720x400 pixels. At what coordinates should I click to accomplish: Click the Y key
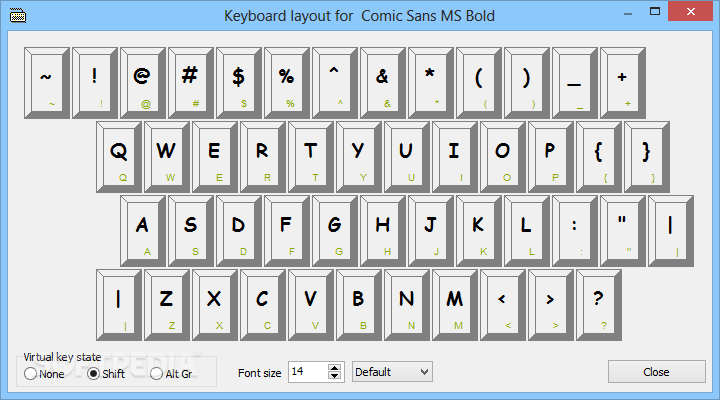tap(359, 157)
